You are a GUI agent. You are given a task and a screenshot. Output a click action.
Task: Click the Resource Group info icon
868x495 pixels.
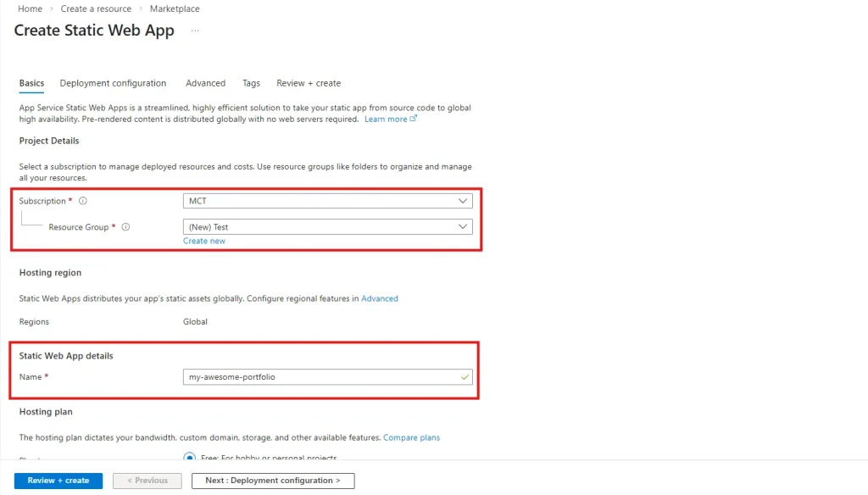tap(125, 227)
